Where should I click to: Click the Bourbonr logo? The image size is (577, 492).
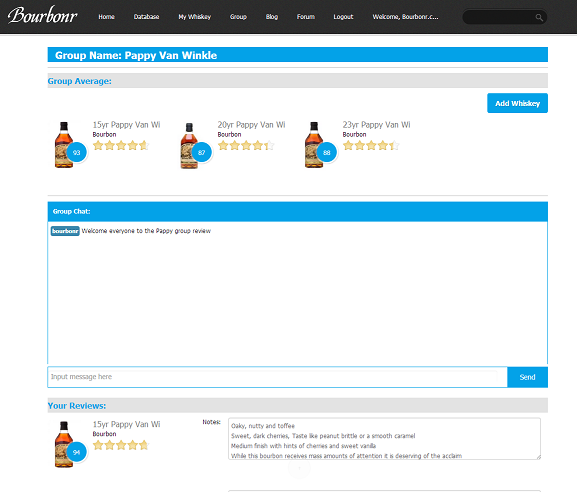[x=42, y=15]
